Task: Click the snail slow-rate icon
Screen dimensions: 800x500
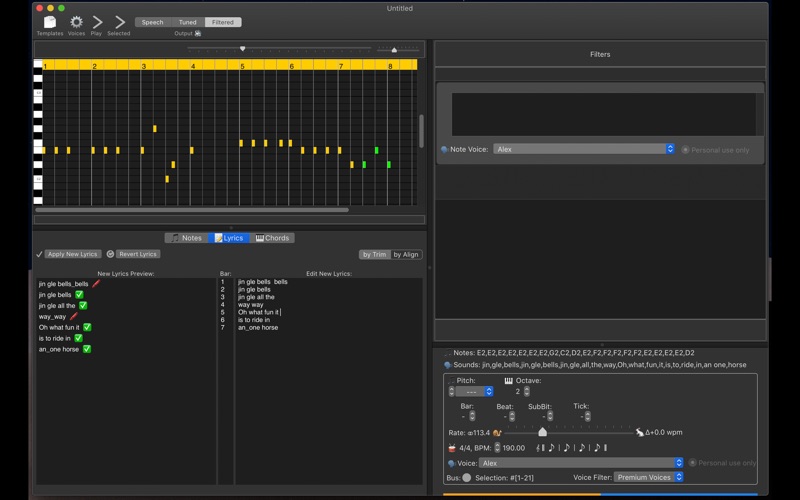Action: (x=497, y=433)
